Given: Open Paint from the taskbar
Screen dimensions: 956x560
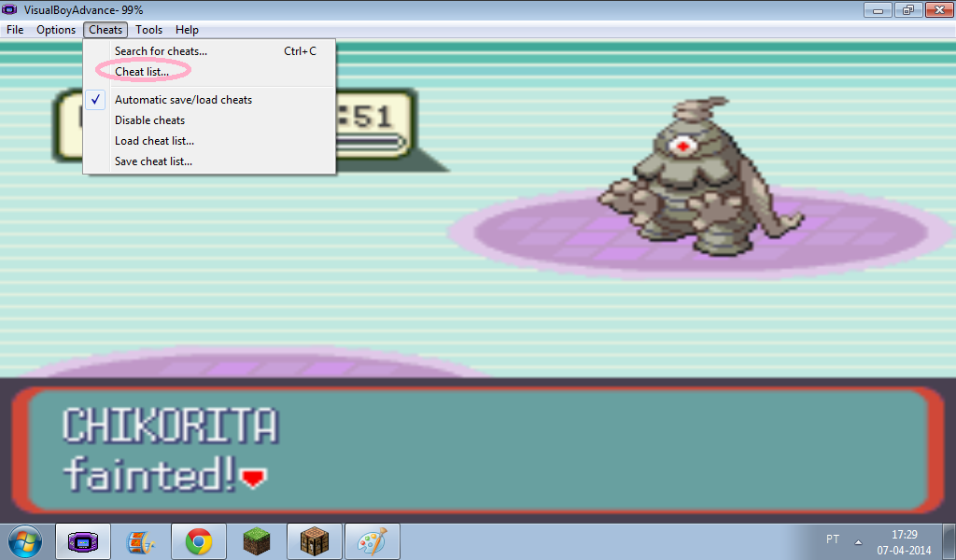Looking at the screenshot, I should 372,541.
